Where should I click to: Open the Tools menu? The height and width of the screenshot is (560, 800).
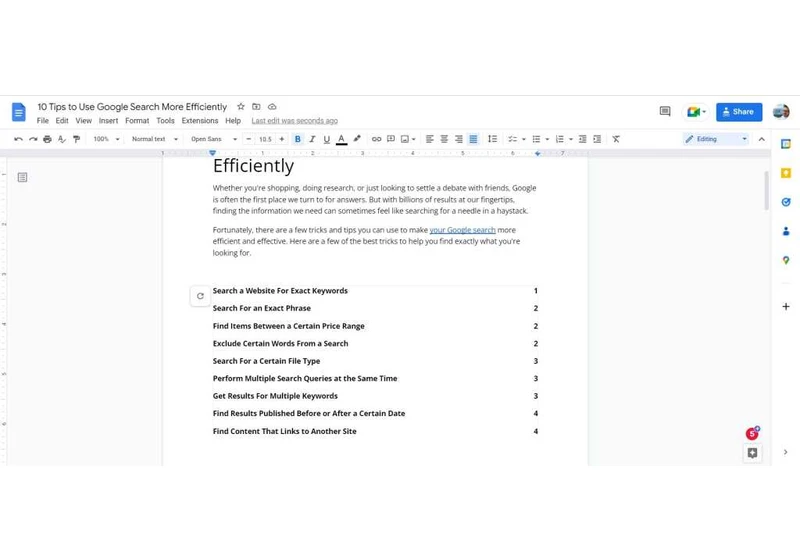[165, 121]
